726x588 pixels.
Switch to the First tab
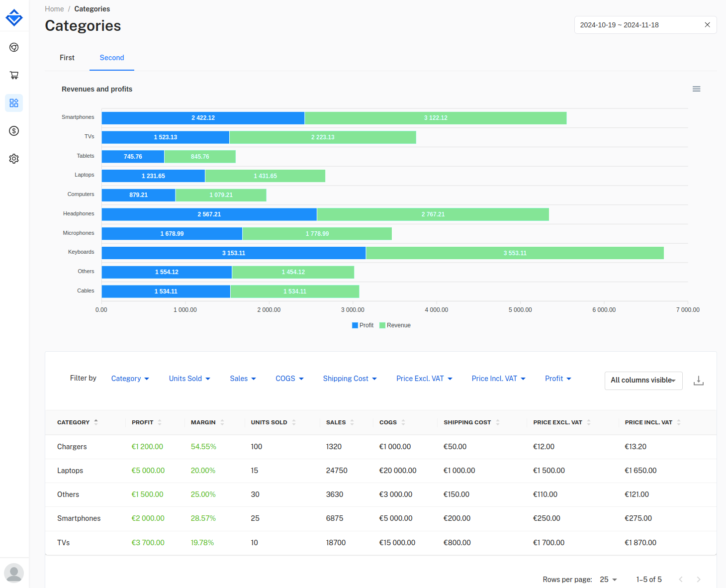[x=67, y=58]
